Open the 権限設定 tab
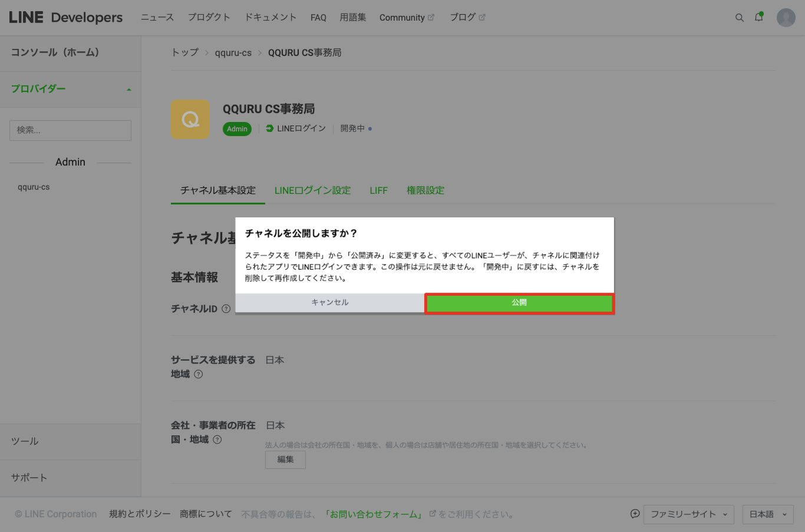Image resolution: width=805 pixels, height=532 pixels. (425, 190)
